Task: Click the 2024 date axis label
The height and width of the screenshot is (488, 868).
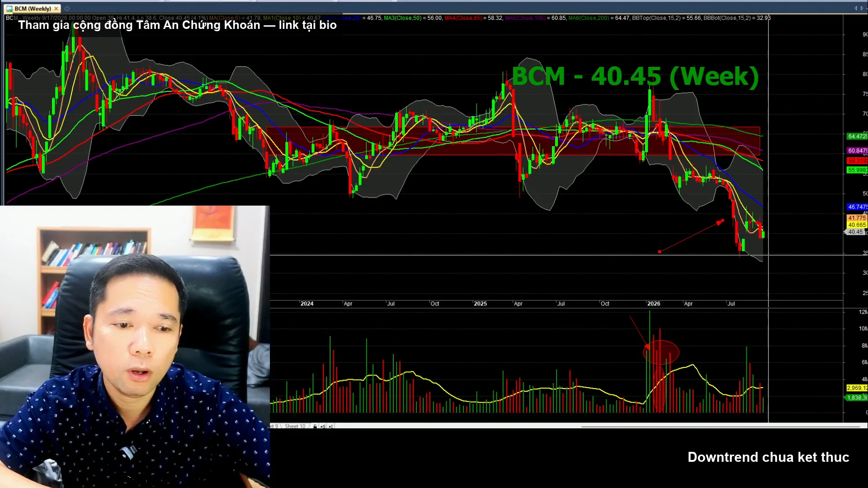Action: tap(307, 304)
